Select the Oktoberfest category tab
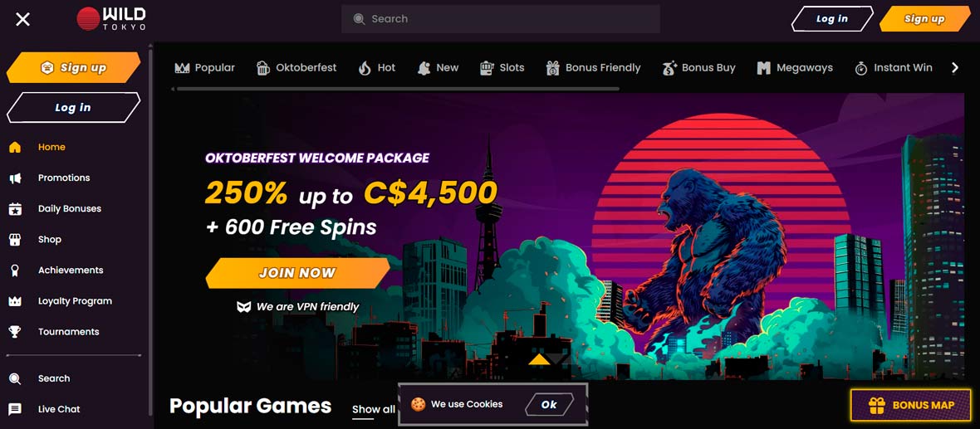Screen dimensions: 980x429 [296, 68]
